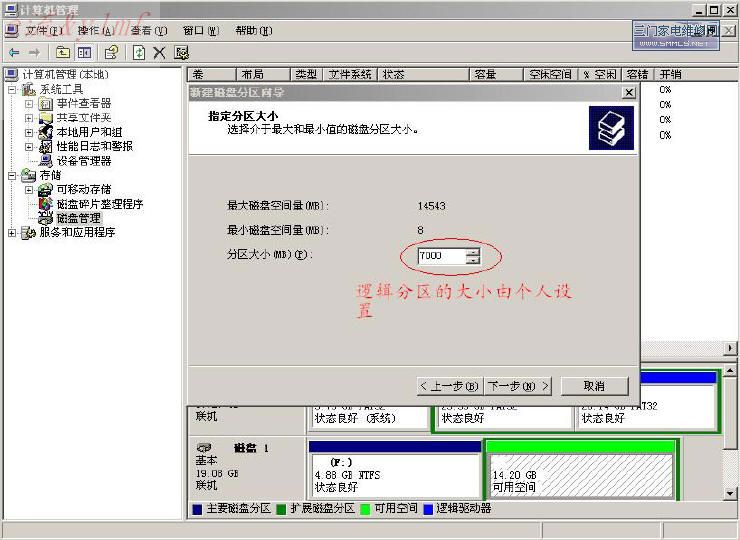The image size is (740, 540).
Task: Select 设备管理器 in the tree
Action: pos(83,160)
